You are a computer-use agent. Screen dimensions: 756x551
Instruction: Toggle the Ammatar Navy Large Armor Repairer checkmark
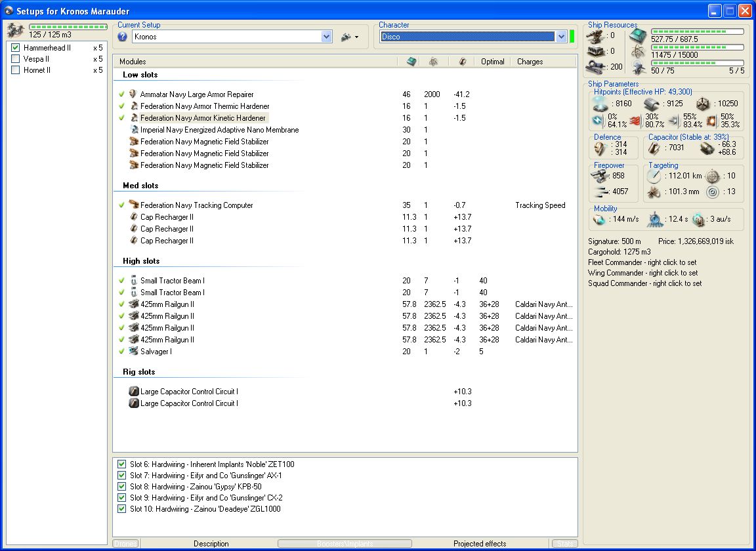(121, 94)
